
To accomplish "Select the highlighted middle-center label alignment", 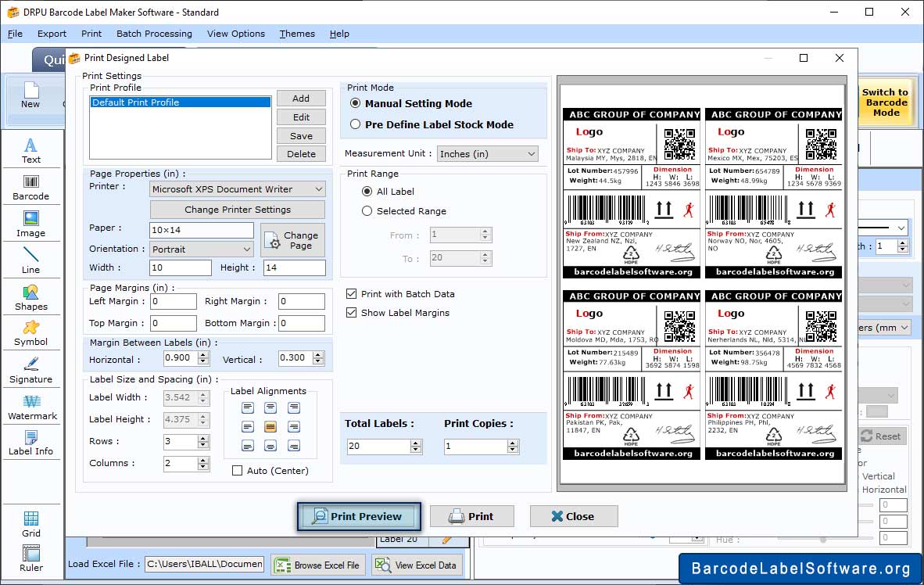I will (270, 426).
